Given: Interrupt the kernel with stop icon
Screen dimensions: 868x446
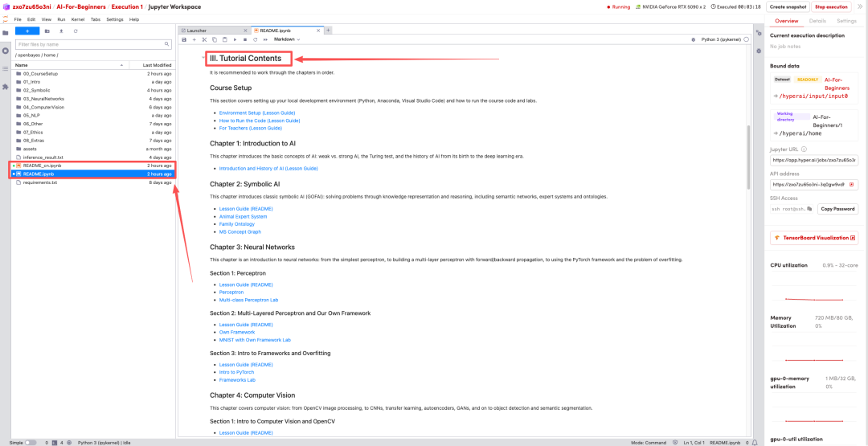Looking at the screenshot, I should click(244, 40).
